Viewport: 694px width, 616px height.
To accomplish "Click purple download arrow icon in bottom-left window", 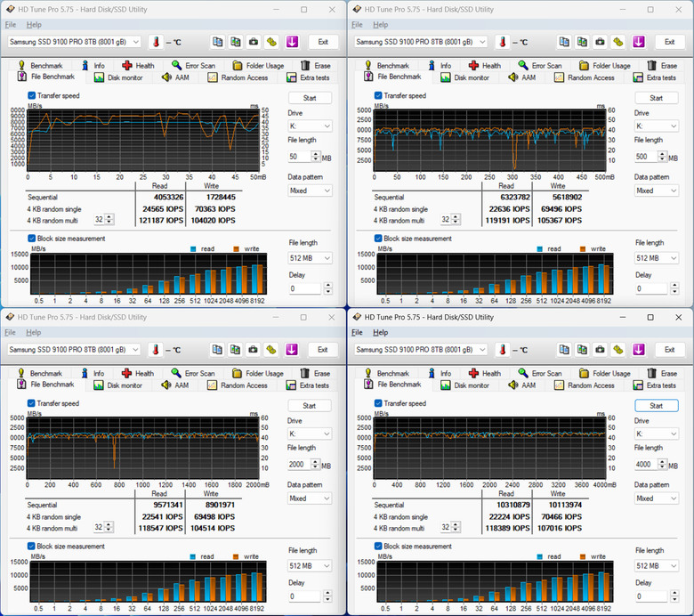I will coord(291,350).
